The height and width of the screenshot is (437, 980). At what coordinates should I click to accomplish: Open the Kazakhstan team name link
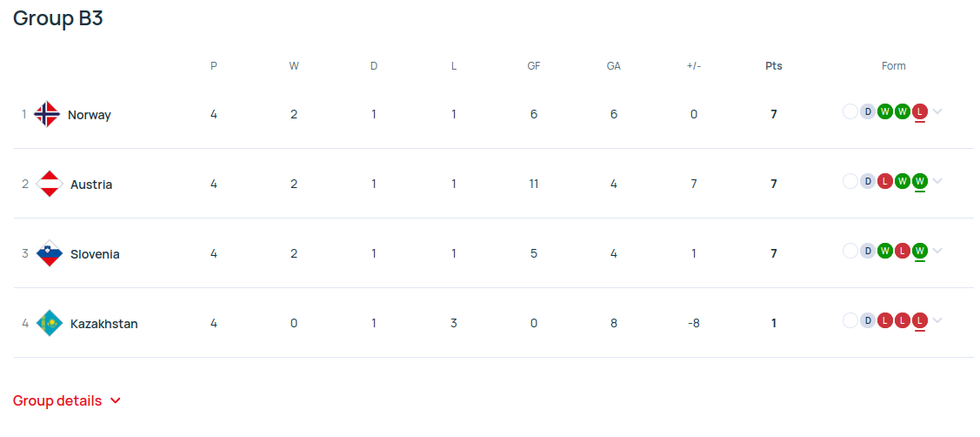pos(103,324)
